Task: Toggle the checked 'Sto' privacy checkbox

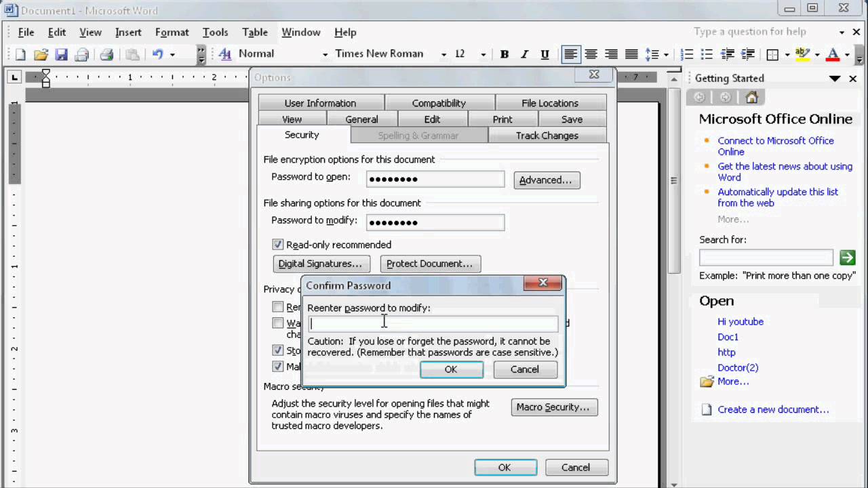Action: (x=277, y=350)
